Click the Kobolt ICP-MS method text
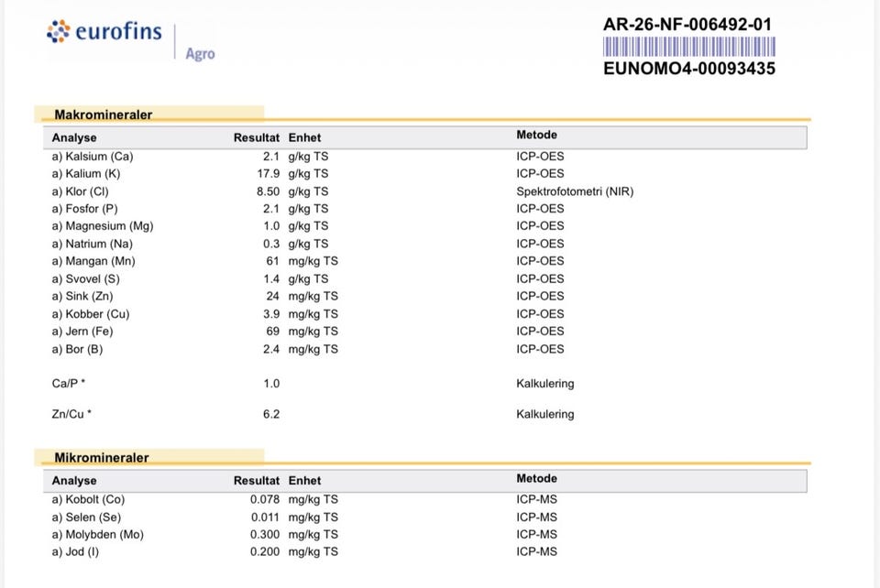 (x=537, y=500)
